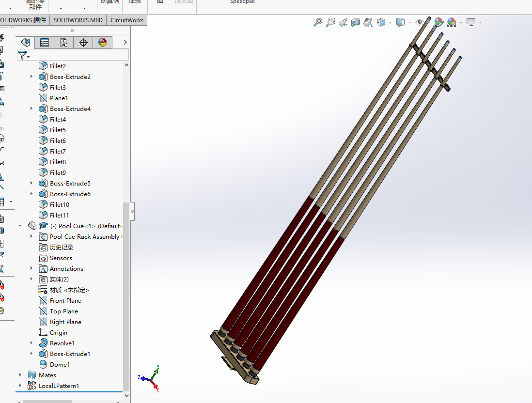Select the Right Plane item

[x=65, y=322]
